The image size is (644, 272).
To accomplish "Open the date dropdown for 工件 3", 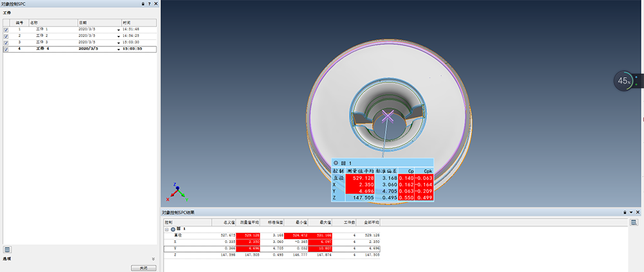I will 118,42.
